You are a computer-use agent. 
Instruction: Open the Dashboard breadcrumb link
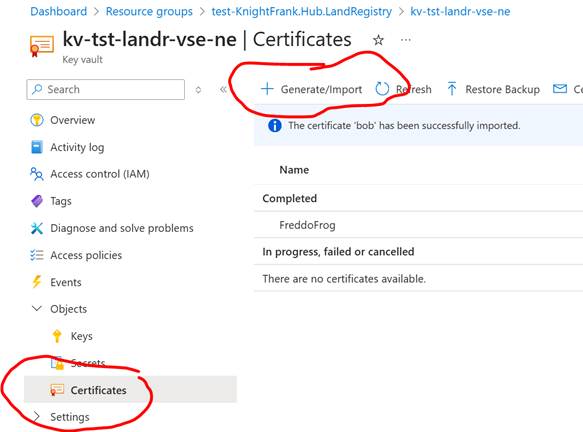coord(58,12)
